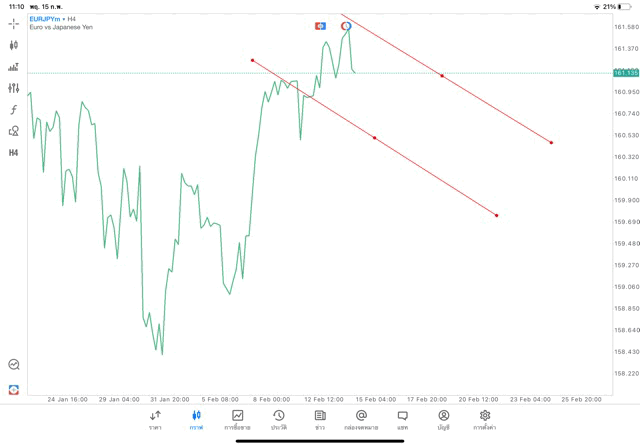Open the indicators (f) list
This screenshot has height=447, width=640.
pyautogui.click(x=14, y=110)
